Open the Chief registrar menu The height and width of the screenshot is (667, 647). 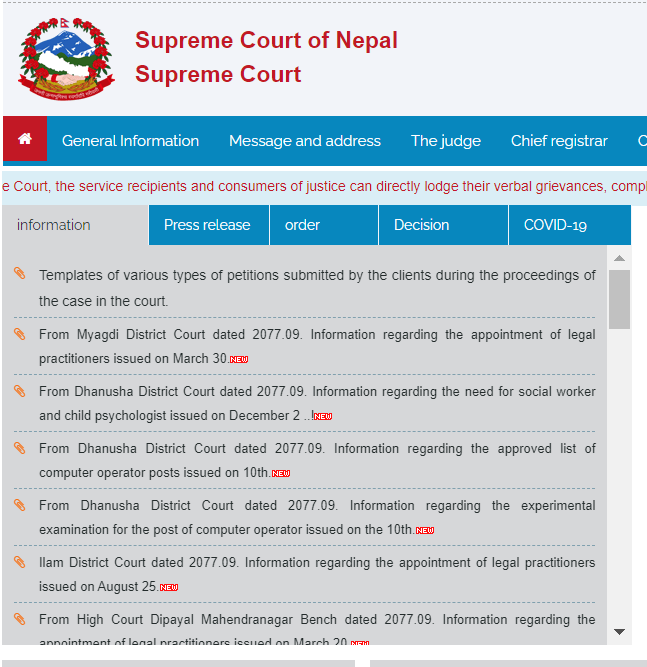559,141
